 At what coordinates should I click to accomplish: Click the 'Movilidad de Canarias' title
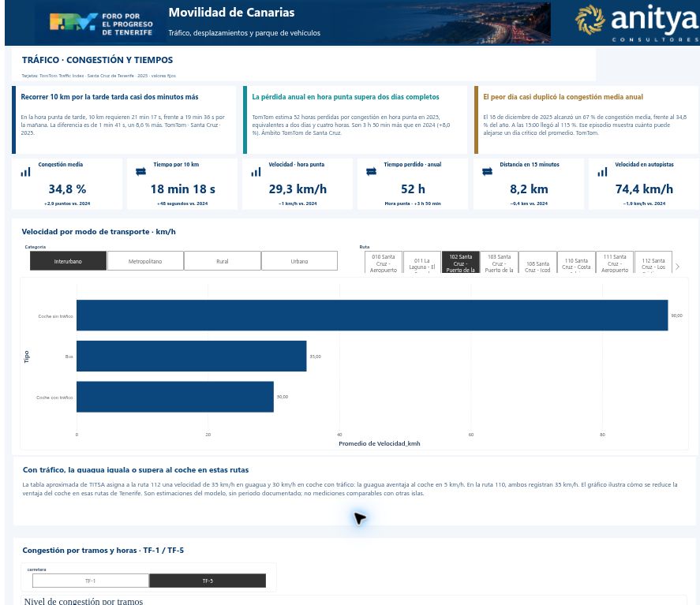tap(231, 13)
